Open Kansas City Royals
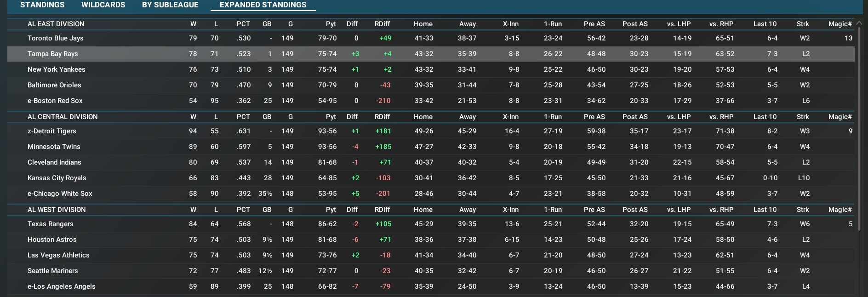868x297 pixels. (57, 178)
